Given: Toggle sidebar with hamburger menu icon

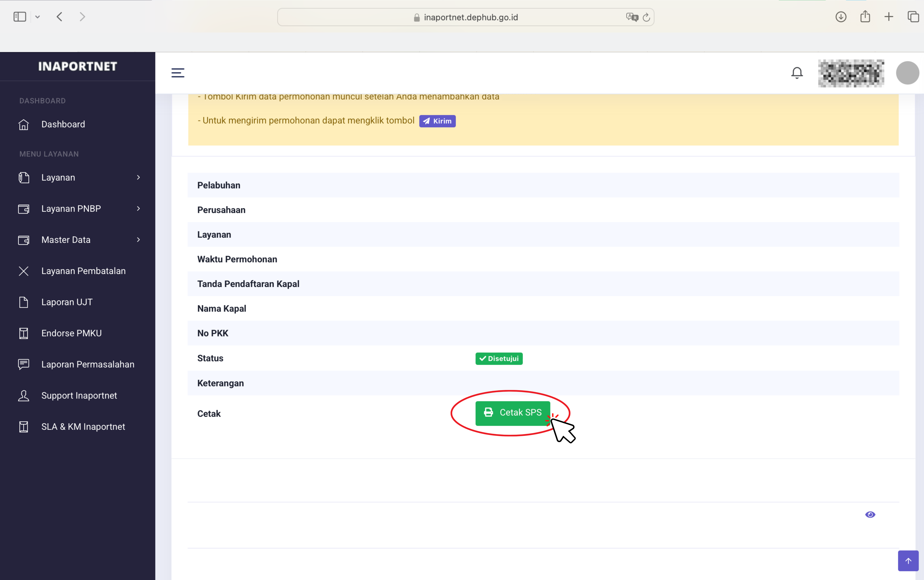Looking at the screenshot, I should tap(178, 73).
